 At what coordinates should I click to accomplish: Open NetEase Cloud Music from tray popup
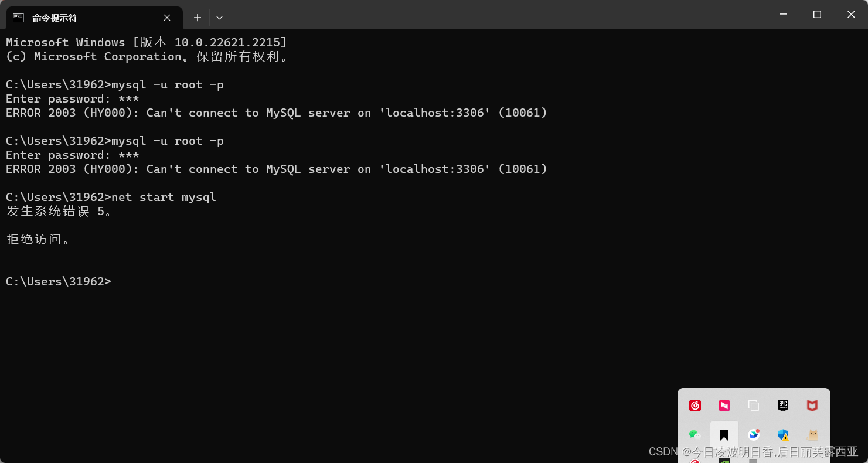pos(695,405)
